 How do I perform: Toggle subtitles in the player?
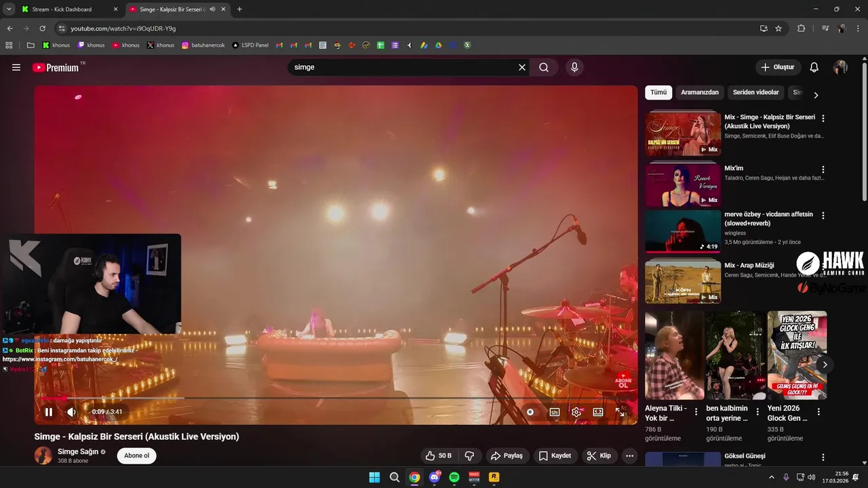coord(555,411)
